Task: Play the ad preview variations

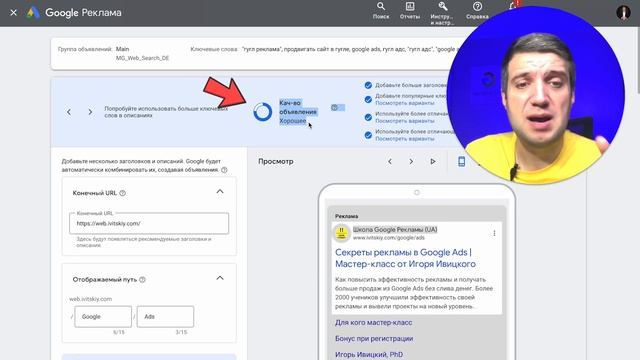Action: pos(433,162)
